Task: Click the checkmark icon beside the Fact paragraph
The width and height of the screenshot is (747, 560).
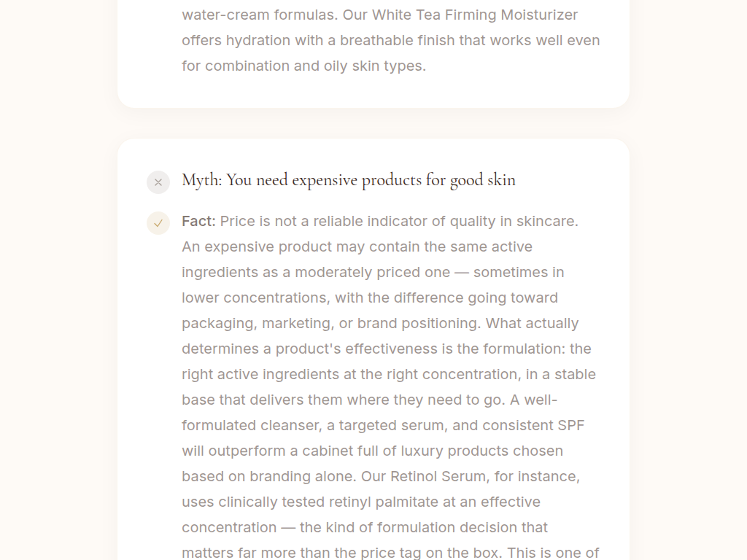Action: pyautogui.click(x=158, y=223)
